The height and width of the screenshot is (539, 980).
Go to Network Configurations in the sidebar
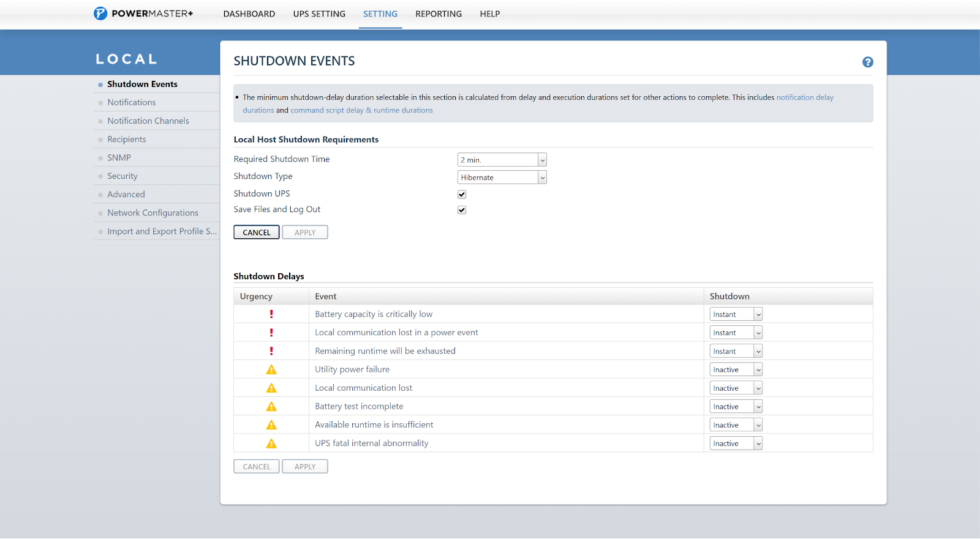pyautogui.click(x=153, y=213)
